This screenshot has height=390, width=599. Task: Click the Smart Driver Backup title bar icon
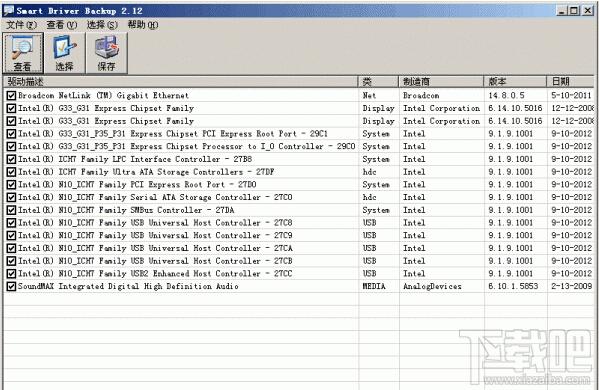(x=8, y=10)
